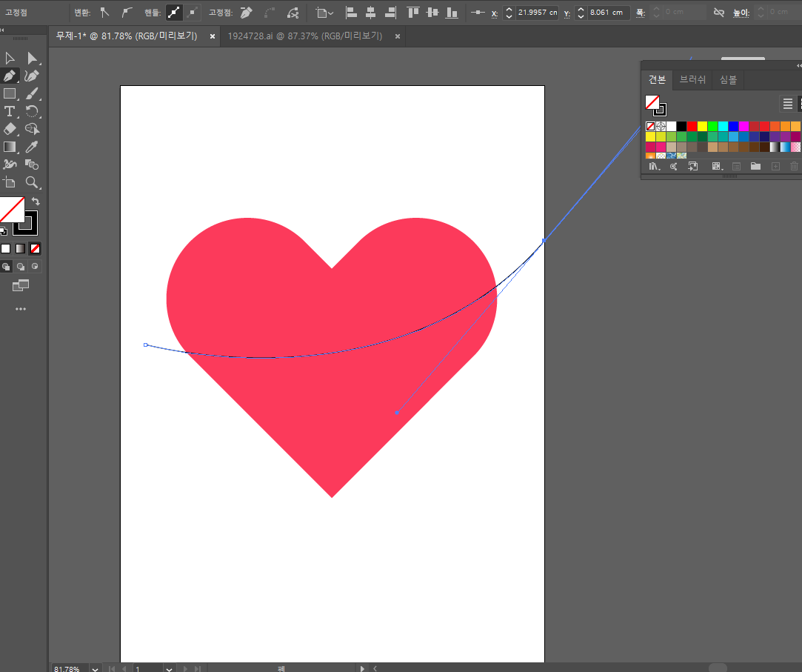Open artboard number dropdown
Image resolution: width=802 pixels, height=672 pixels.
(x=169, y=668)
